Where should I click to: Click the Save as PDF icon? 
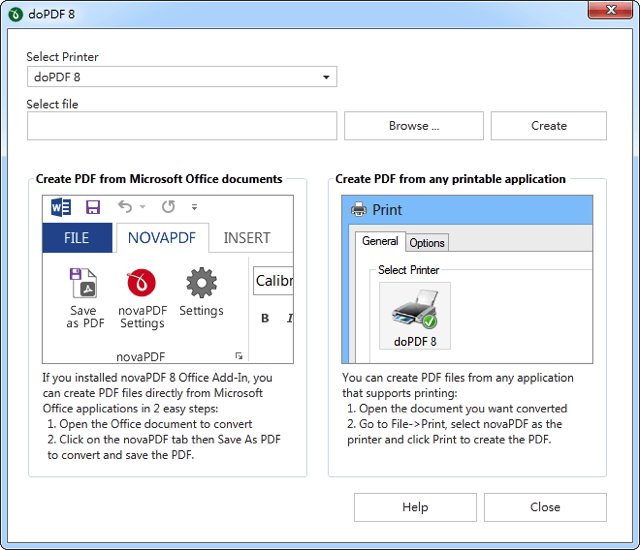83,285
